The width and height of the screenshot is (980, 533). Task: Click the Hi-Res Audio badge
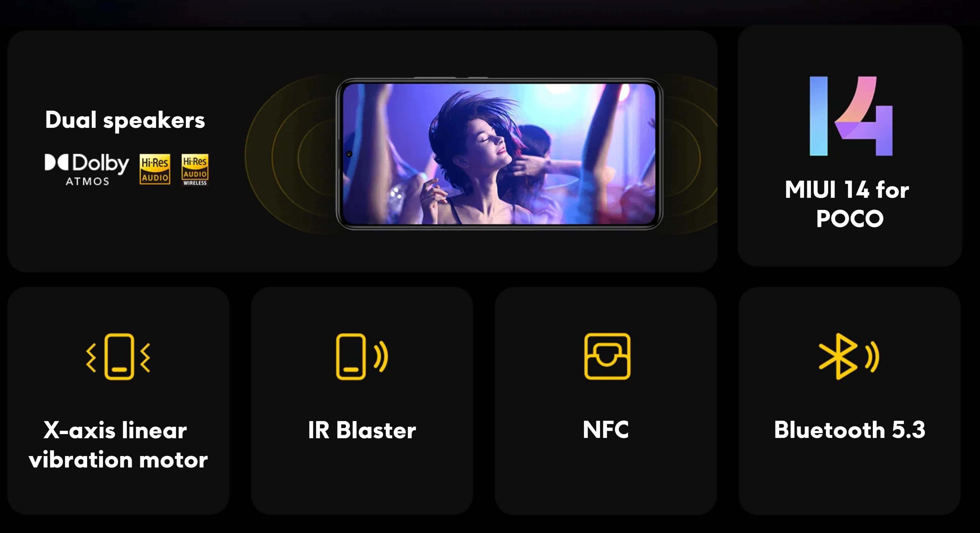click(x=154, y=169)
